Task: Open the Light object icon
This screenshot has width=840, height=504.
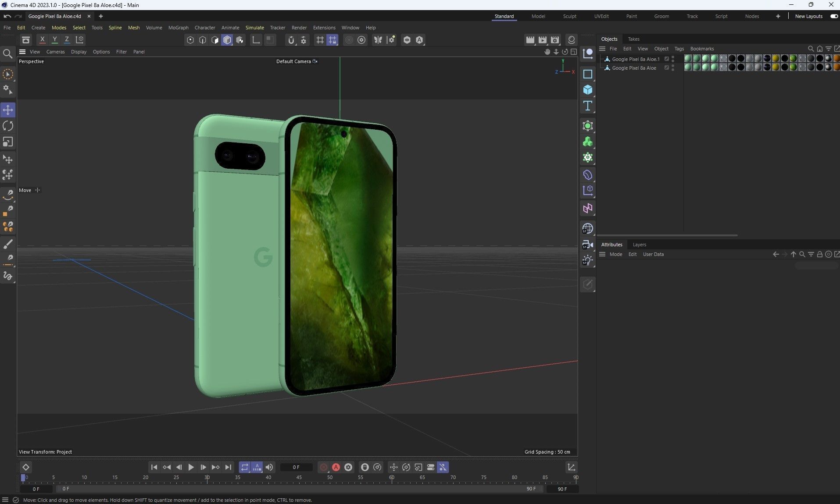Action: coord(587,260)
